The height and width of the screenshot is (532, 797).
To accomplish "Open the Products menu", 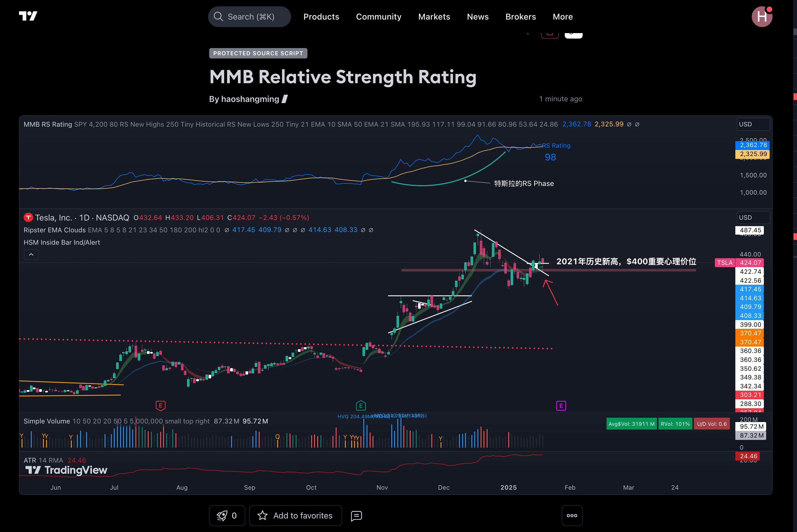I will coord(321,17).
